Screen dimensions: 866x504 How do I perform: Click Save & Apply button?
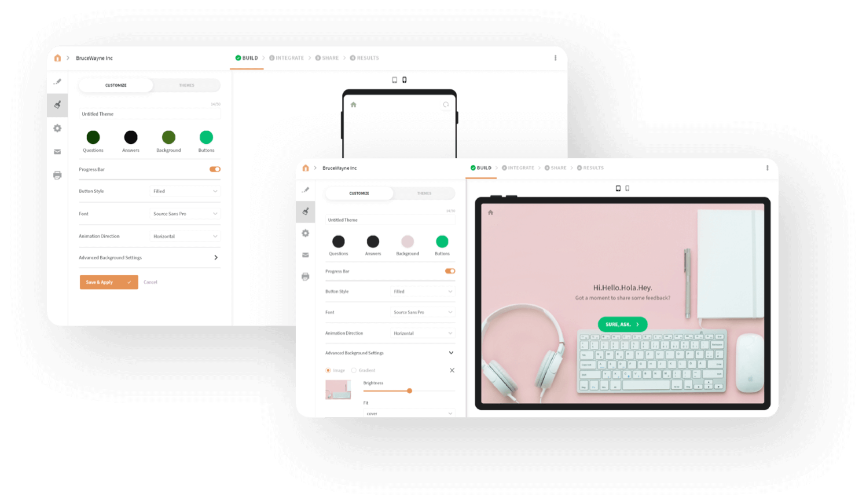108,282
